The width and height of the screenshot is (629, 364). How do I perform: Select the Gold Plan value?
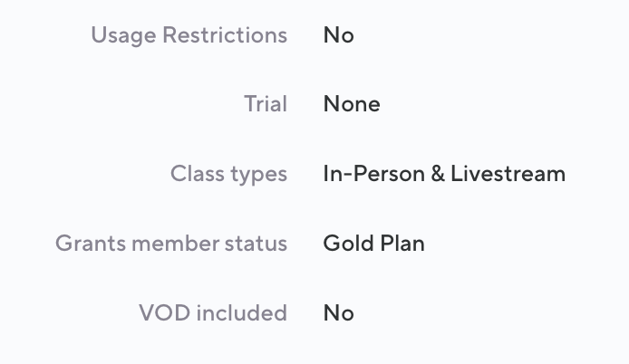373,244
